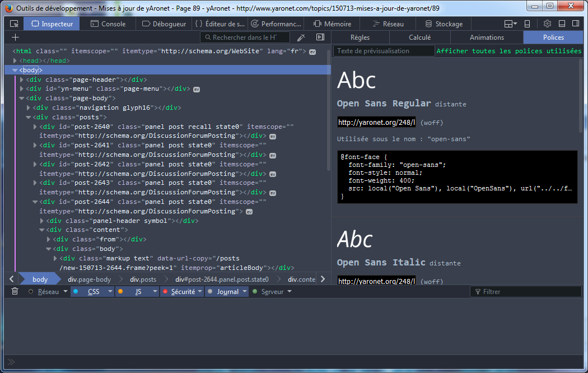Image resolution: width=588 pixels, height=373 pixels.
Task: Toggle the inspector sidebar pane icon
Action: pyautogui.click(x=320, y=38)
